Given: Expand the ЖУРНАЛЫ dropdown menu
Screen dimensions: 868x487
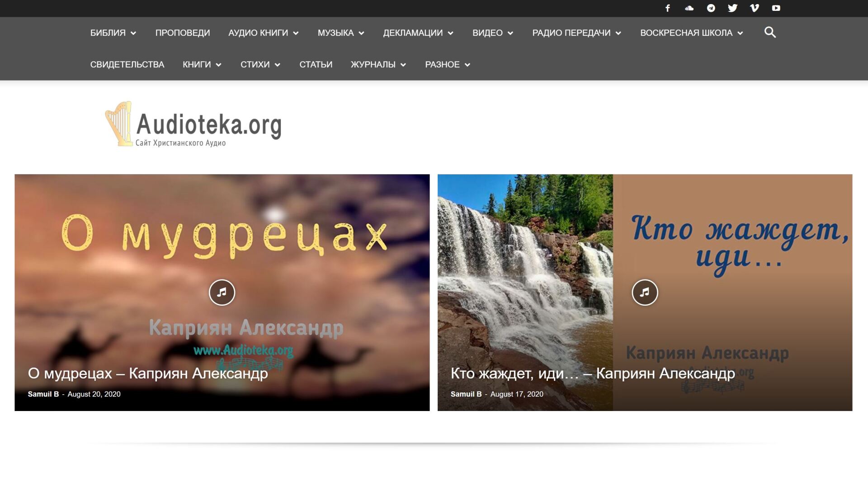Looking at the screenshot, I should [x=378, y=65].
